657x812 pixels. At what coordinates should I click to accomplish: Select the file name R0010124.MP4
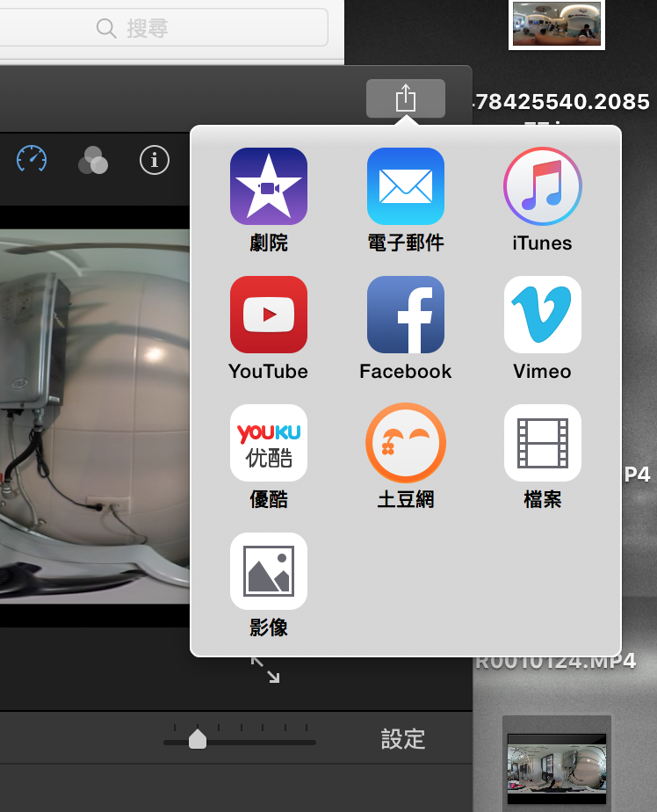[555, 663]
